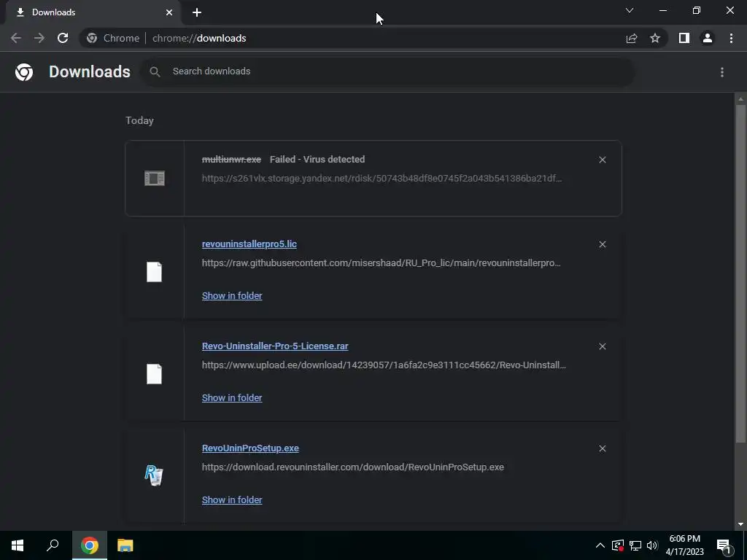Screen dimensions: 747x560
Task: Open the Windows Start menu
Action: pos(18,545)
